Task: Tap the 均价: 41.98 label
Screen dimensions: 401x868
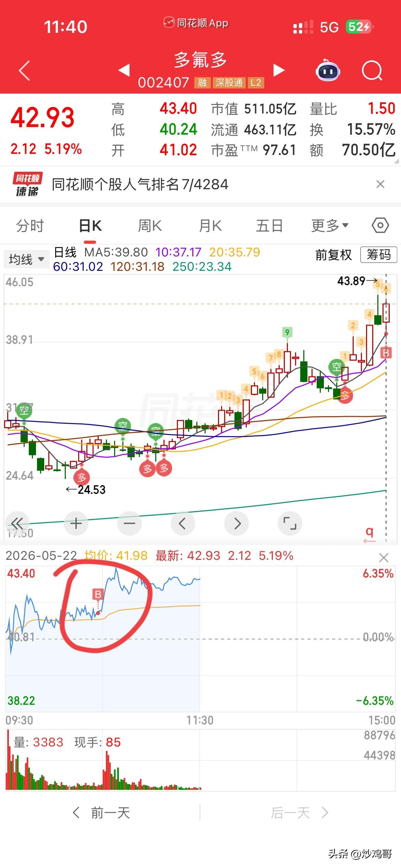Action: tap(116, 556)
